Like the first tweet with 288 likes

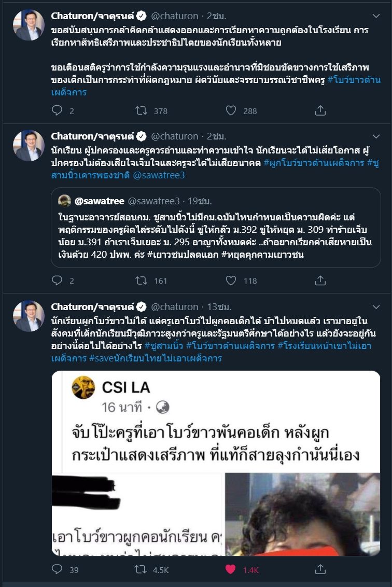click(x=231, y=110)
